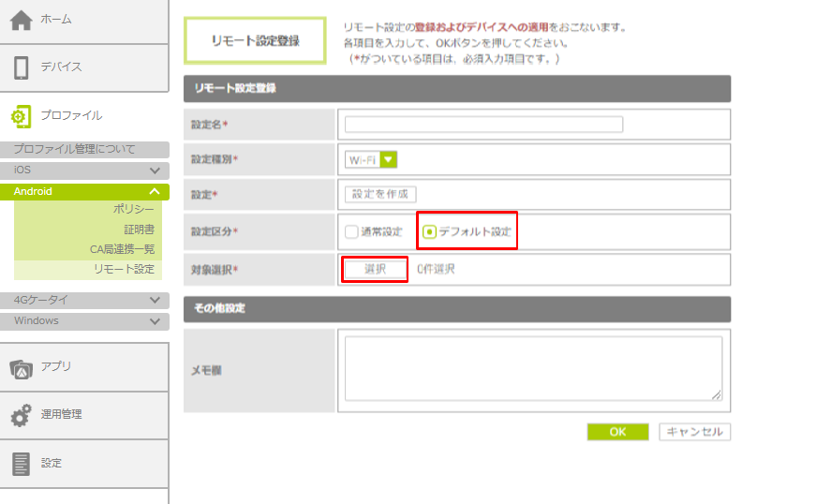This screenshot has height=504, width=816.
Task: Select the デフォルト設定 radio option
Action: 429,231
